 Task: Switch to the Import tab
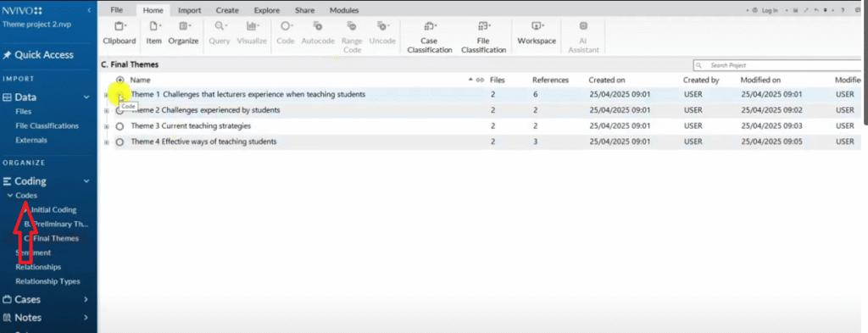tap(190, 10)
